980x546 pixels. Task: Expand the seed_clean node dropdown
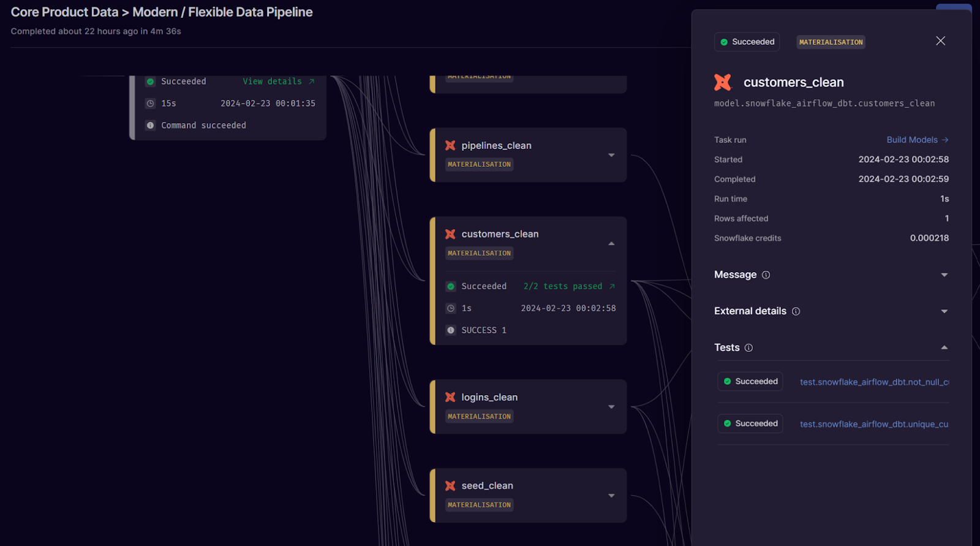(x=611, y=496)
